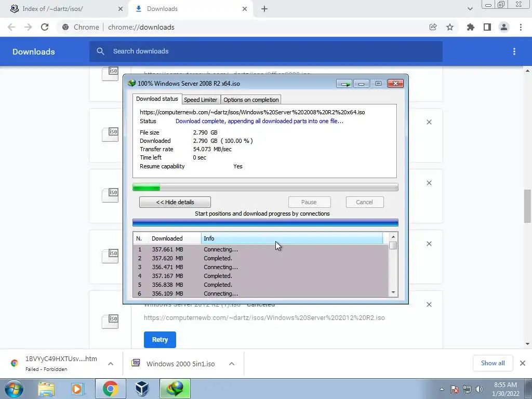Select connection row 6 with 356.109 MB
The width and height of the screenshot is (532, 399).
pos(261,294)
